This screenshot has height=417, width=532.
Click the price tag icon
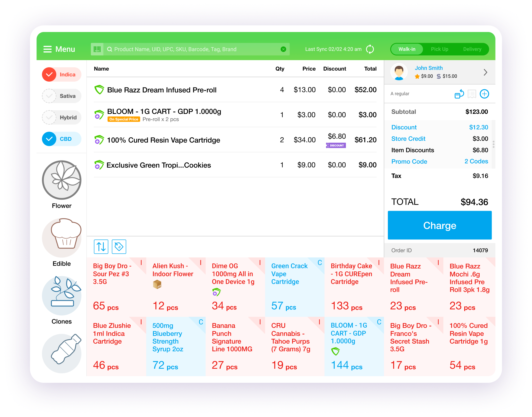pyautogui.click(x=119, y=247)
